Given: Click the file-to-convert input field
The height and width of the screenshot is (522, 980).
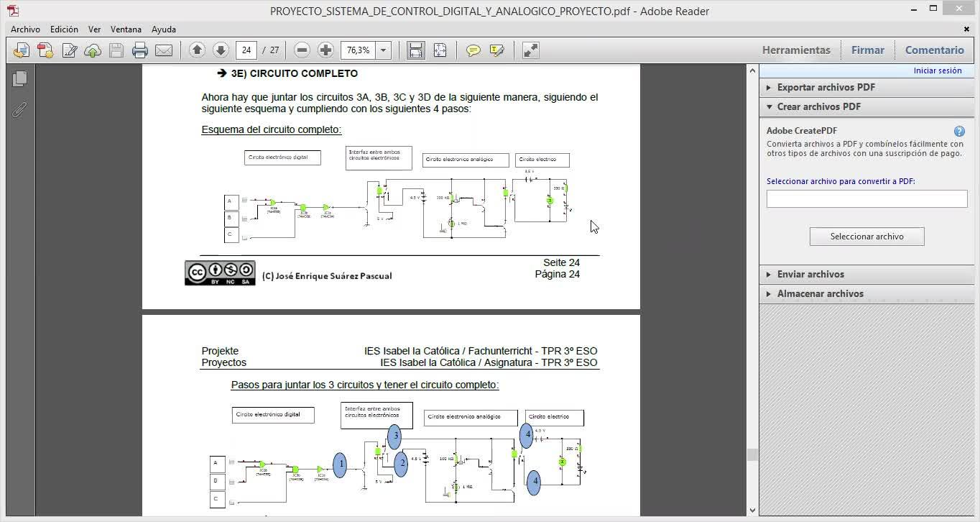Looking at the screenshot, I should (866, 198).
